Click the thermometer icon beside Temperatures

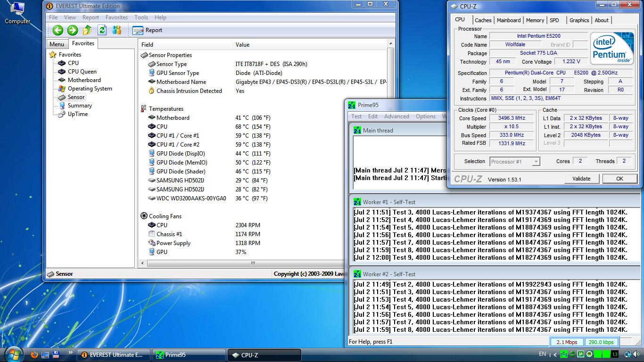[x=143, y=109]
